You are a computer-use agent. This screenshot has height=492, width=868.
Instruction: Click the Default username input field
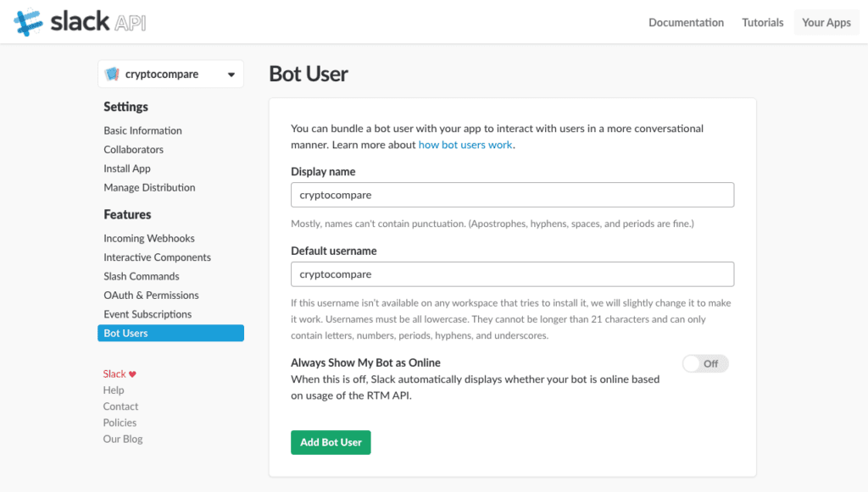pyautogui.click(x=512, y=274)
